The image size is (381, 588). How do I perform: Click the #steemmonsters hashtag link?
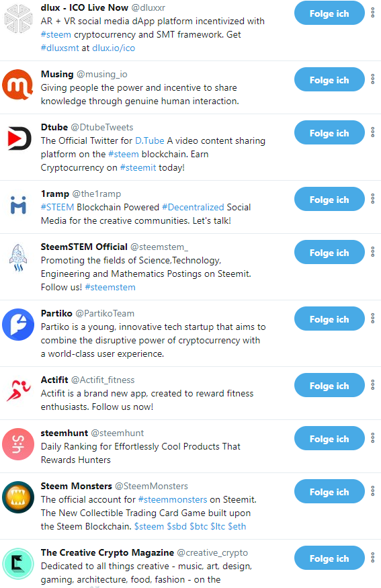click(173, 499)
